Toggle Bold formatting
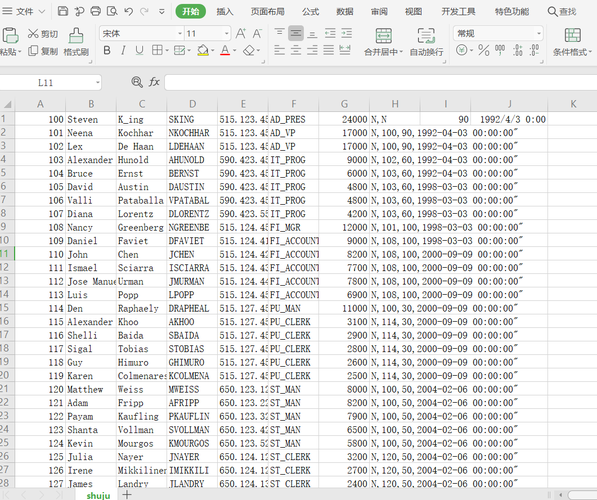This screenshot has width=597, height=500. pos(107,50)
